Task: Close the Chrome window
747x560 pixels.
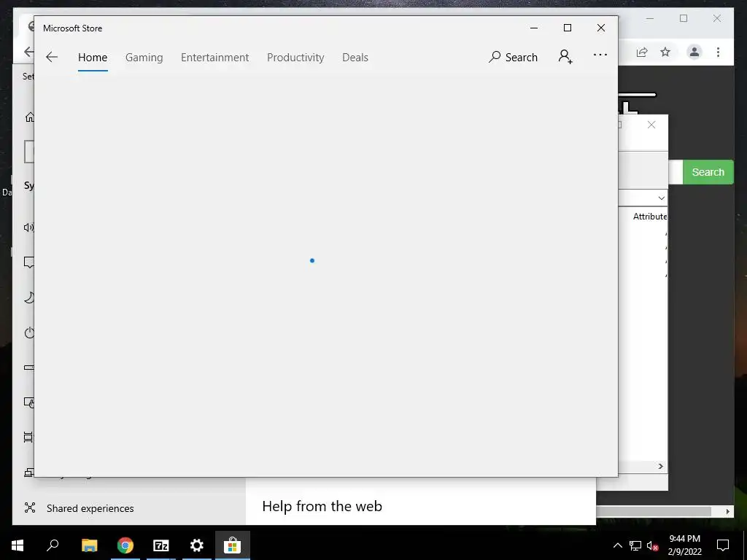Action: click(717, 18)
